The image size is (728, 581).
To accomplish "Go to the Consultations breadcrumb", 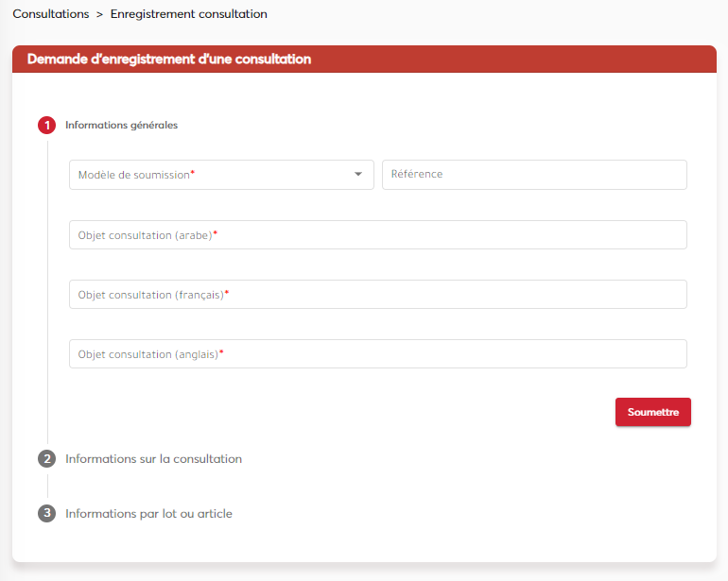I will (50, 14).
